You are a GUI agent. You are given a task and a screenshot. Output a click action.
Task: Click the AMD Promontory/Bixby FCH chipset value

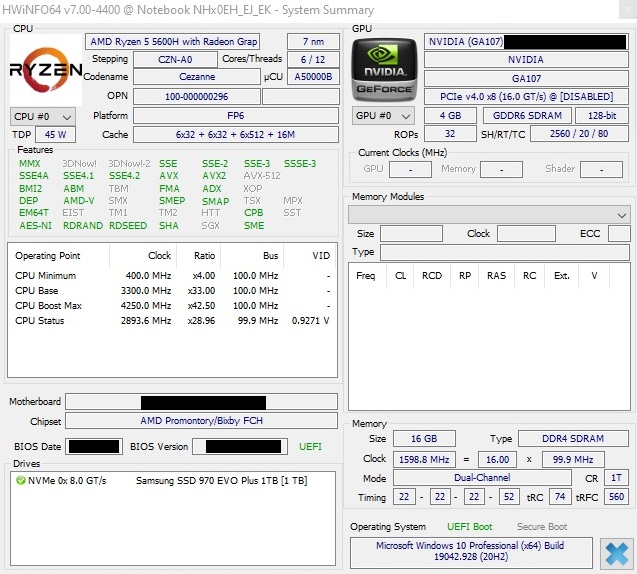(x=202, y=420)
